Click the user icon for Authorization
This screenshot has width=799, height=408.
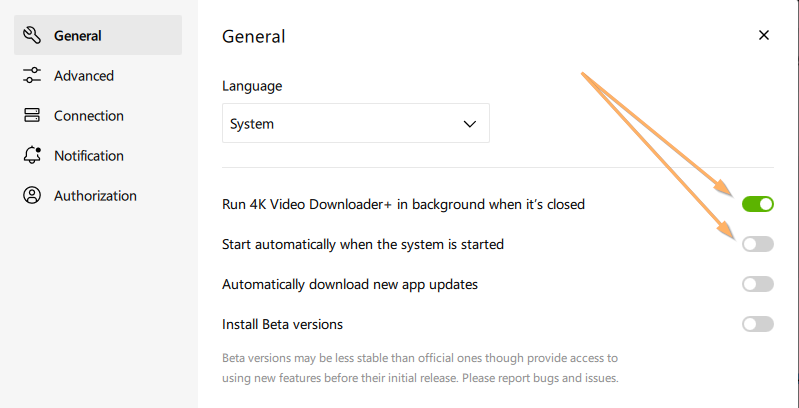pyautogui.click(x=33, y=196)
